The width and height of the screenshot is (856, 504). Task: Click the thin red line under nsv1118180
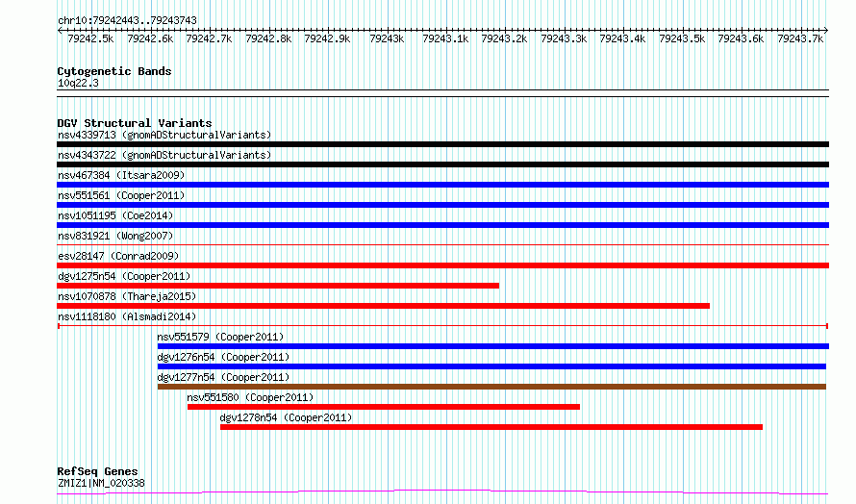tap(442, 326)
